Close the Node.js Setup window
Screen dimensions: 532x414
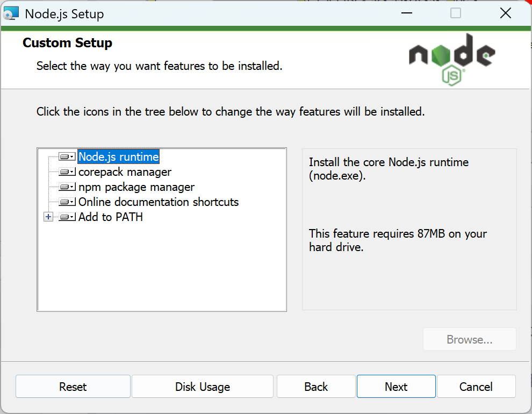click(x=506, y=13)
